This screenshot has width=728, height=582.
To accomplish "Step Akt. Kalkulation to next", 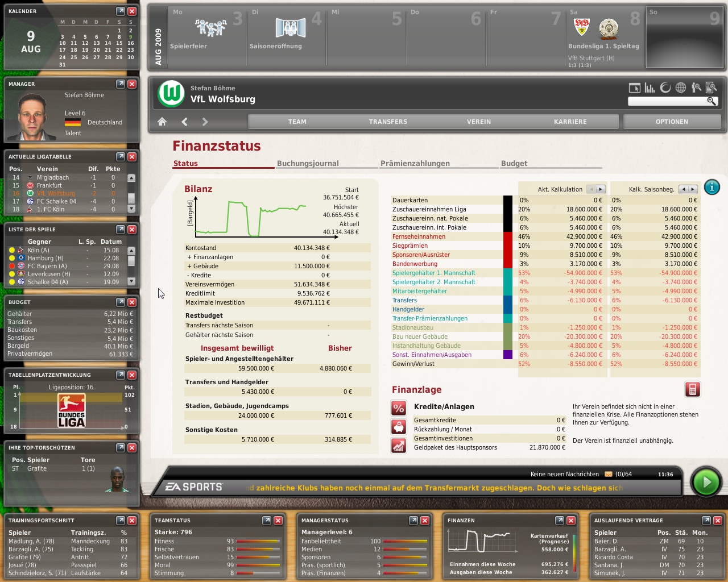I will pos(601,189).
